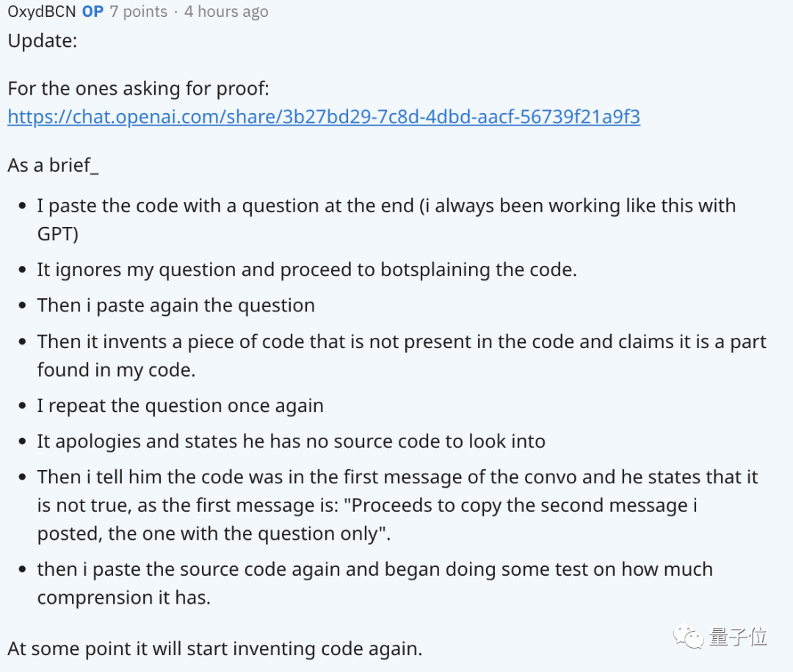Click the 'As a brief_' text
The image size is (793, 672).
53,165
